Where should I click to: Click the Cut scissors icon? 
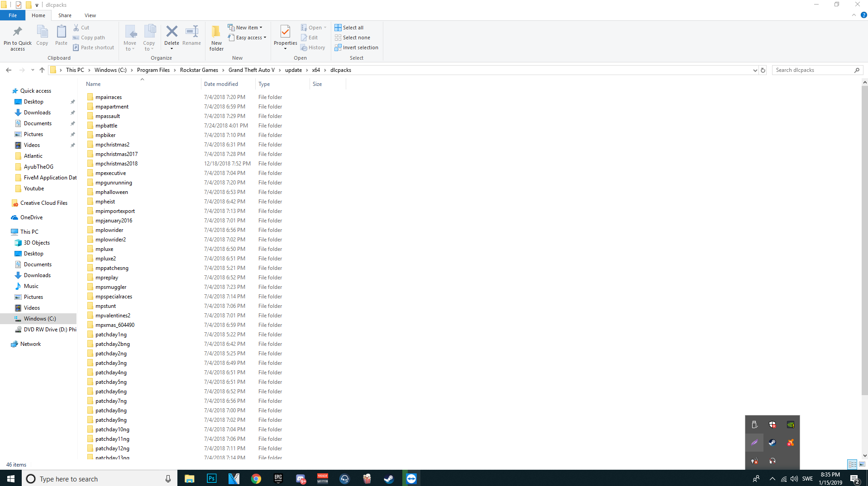click(x=76, y=28)
